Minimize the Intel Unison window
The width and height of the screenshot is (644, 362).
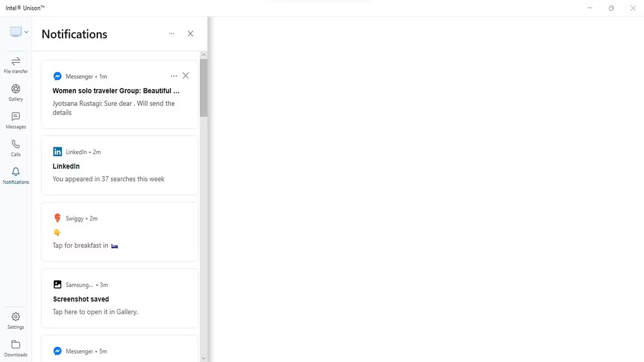[590, 8]
